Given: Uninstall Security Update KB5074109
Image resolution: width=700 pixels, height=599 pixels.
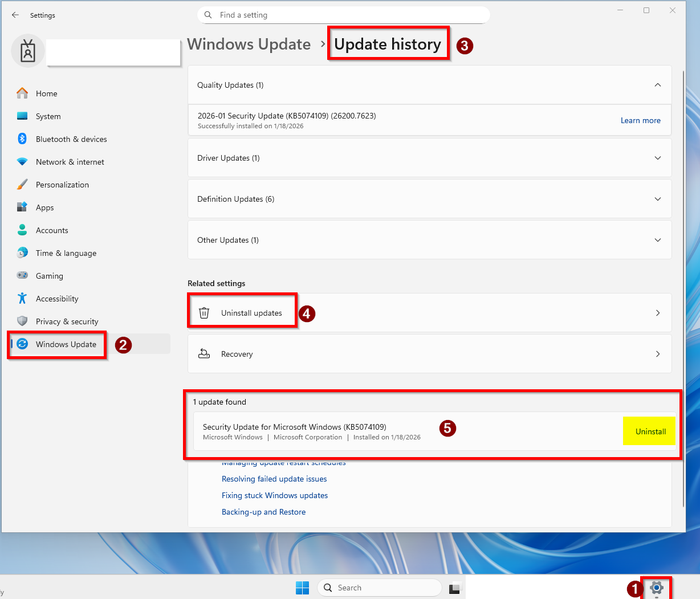Looking at the screenshot, I should [650, 431].
